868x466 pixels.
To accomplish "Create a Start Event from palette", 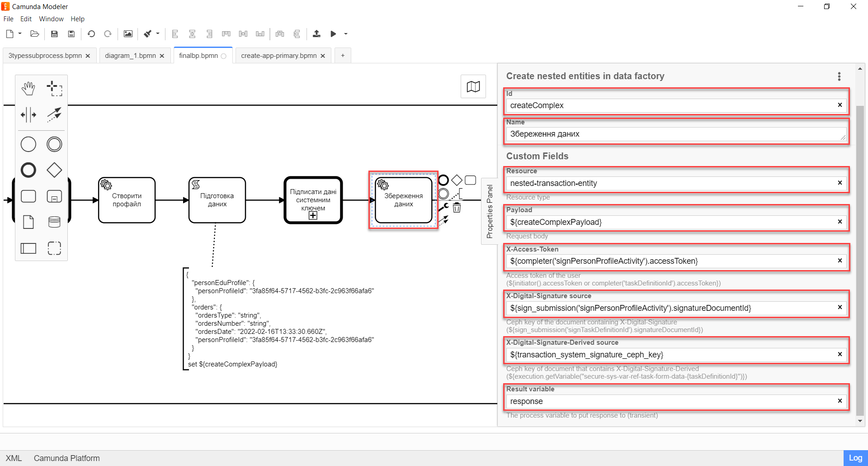I will (28, 144).
